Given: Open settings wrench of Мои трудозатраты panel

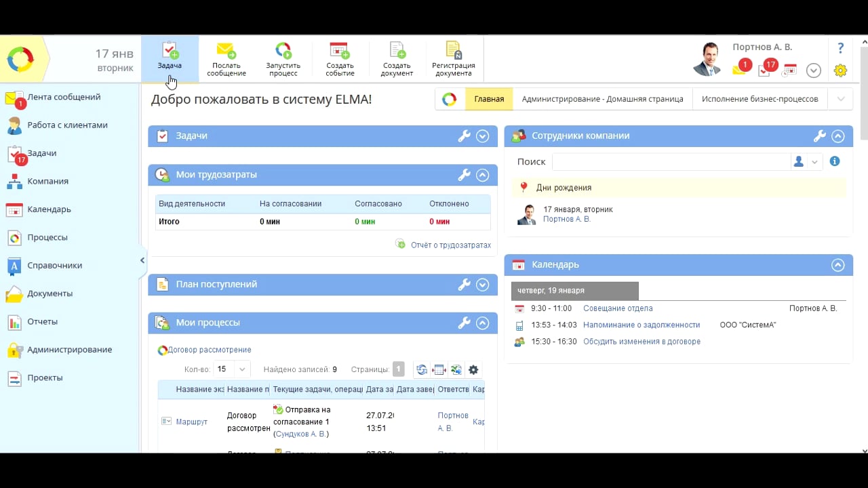Looking at the screenshot, I should click(x=465, y=175).
